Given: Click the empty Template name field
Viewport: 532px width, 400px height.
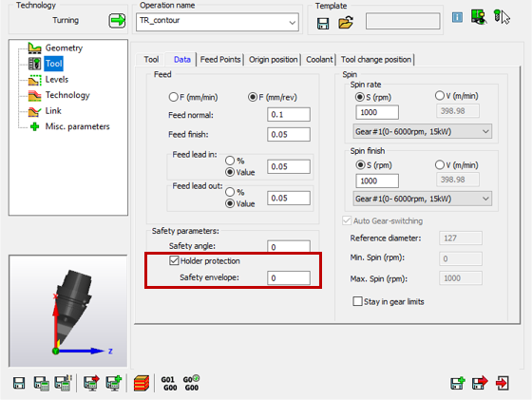Looking at the screenshot, I should 403,21.
